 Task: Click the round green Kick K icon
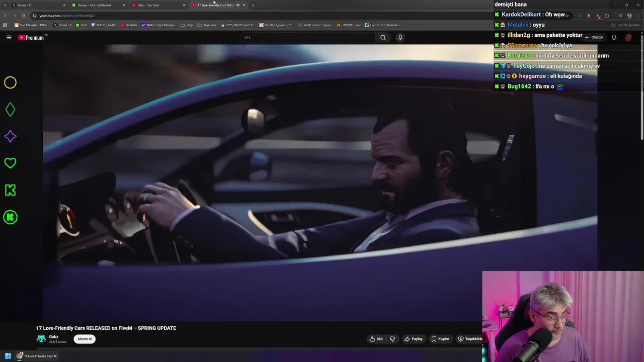[10, 217]
